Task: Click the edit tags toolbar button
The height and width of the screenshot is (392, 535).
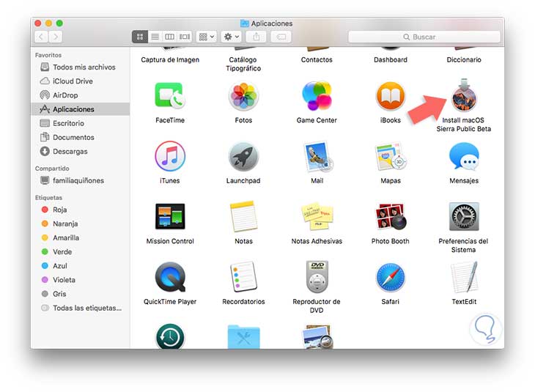Action: point(281,37)
